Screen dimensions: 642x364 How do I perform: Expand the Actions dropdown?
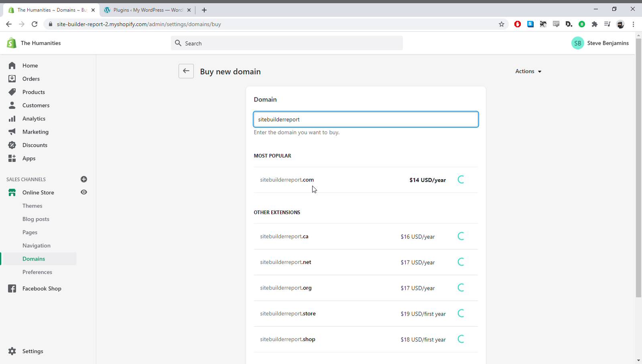[x=528, y=71]
